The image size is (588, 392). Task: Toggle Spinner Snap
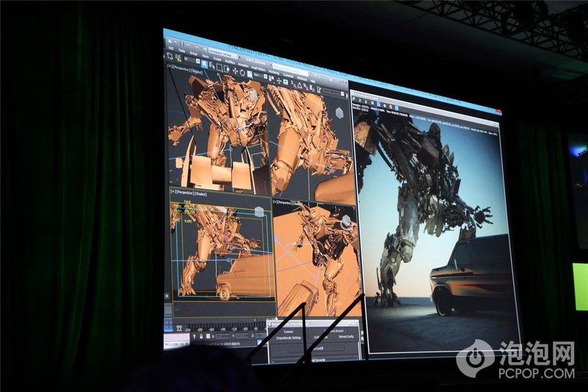click(x=312, y=88)
